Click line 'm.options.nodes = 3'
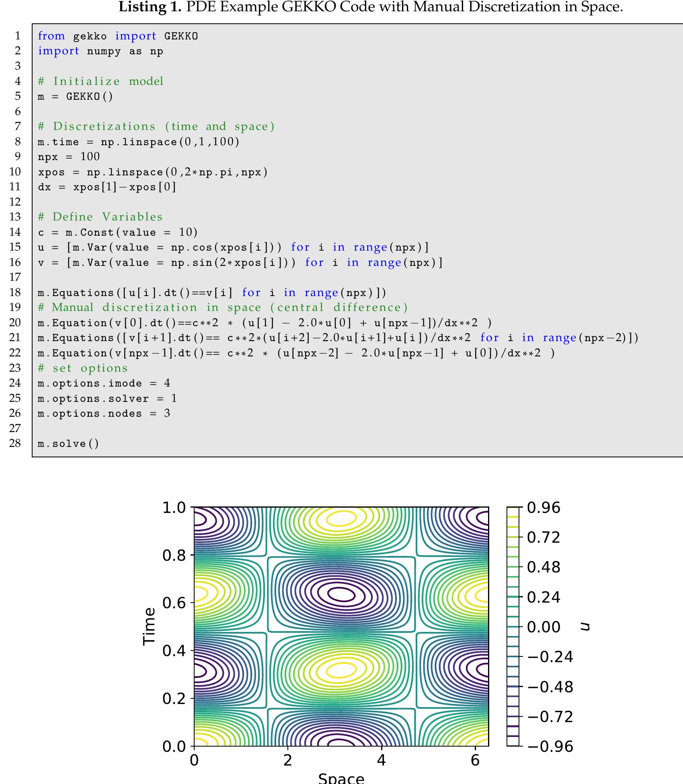 click(x=104, y=414)
